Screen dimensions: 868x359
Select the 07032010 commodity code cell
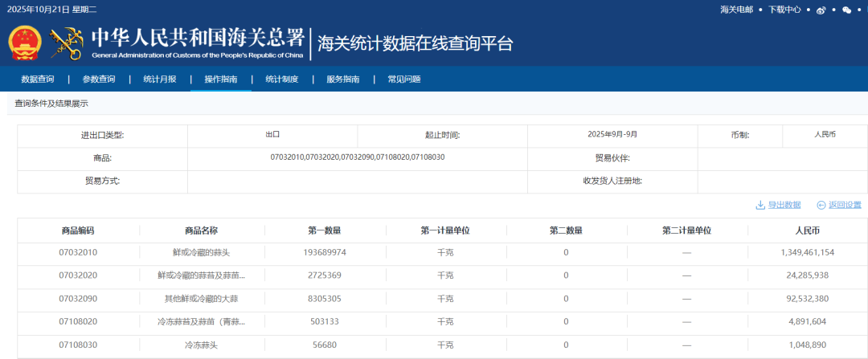click(78, 252)
